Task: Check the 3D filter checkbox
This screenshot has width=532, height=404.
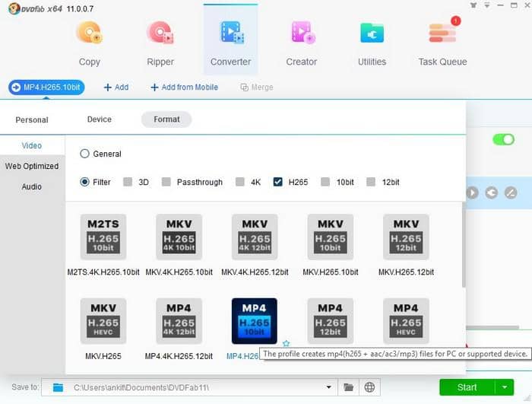Action: pyautogui.click(x=128, y=182)
